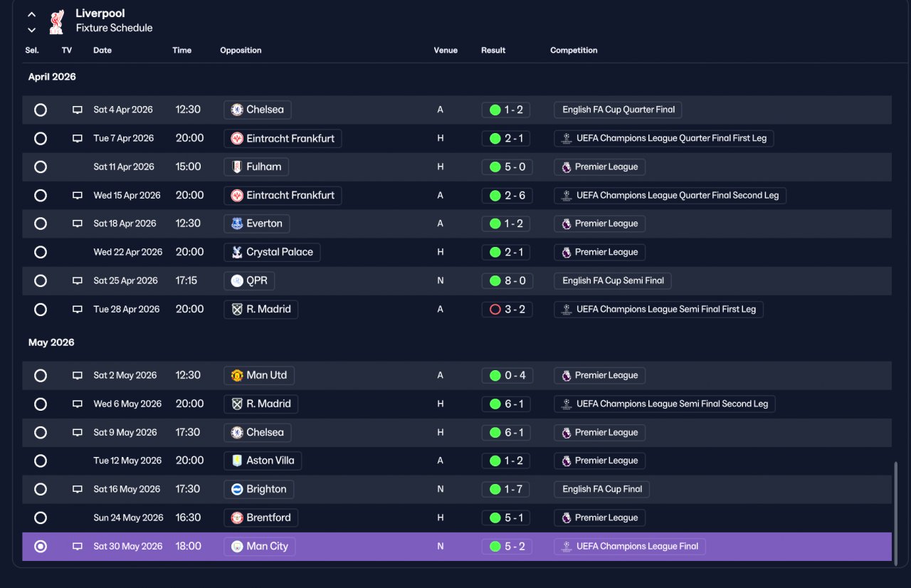Click the down chevron beside Liverpool
The image size is (911, 588).
[x=31, y=30]
